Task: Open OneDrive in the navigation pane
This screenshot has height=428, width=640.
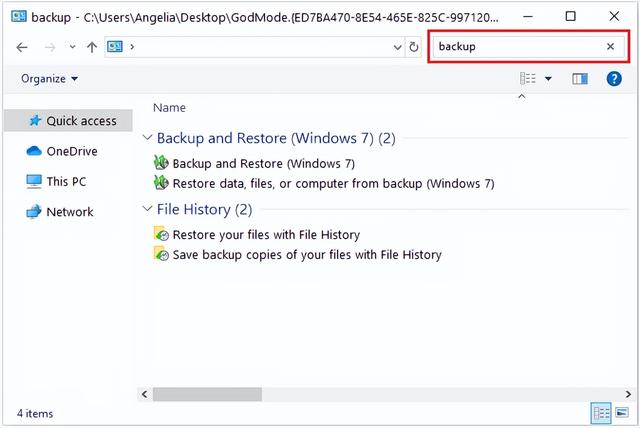Action: click(62, 151)
